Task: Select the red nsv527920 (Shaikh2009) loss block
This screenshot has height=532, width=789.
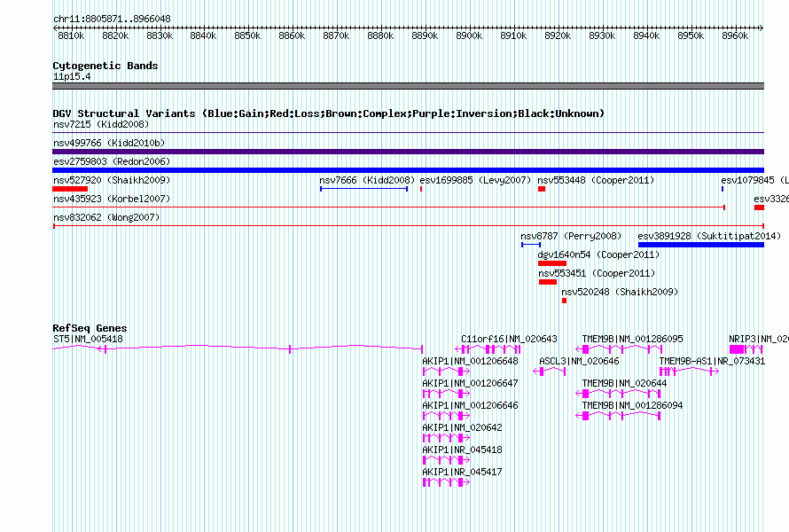Action: (70, 188)
